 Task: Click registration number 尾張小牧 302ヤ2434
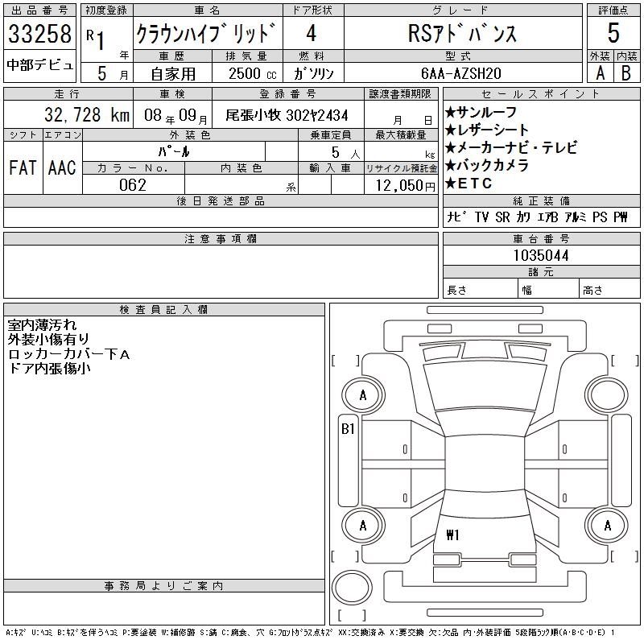click(x=287, y=115)
